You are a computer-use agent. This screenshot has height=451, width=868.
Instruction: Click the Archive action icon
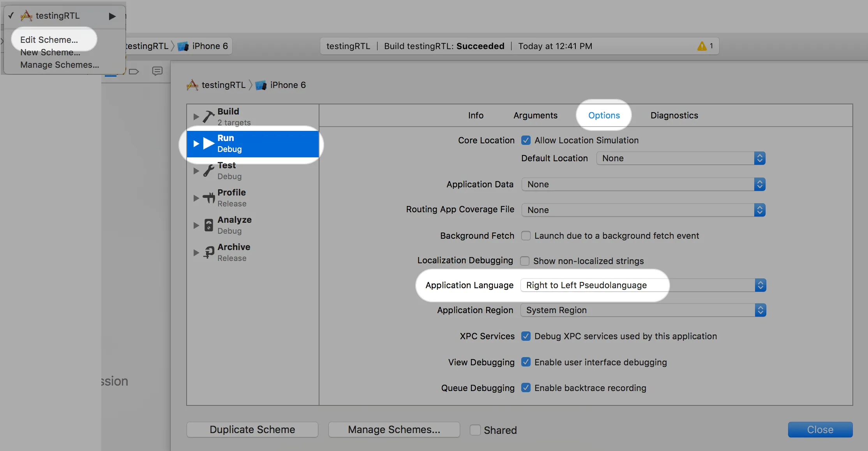click(x=208, y=252)
